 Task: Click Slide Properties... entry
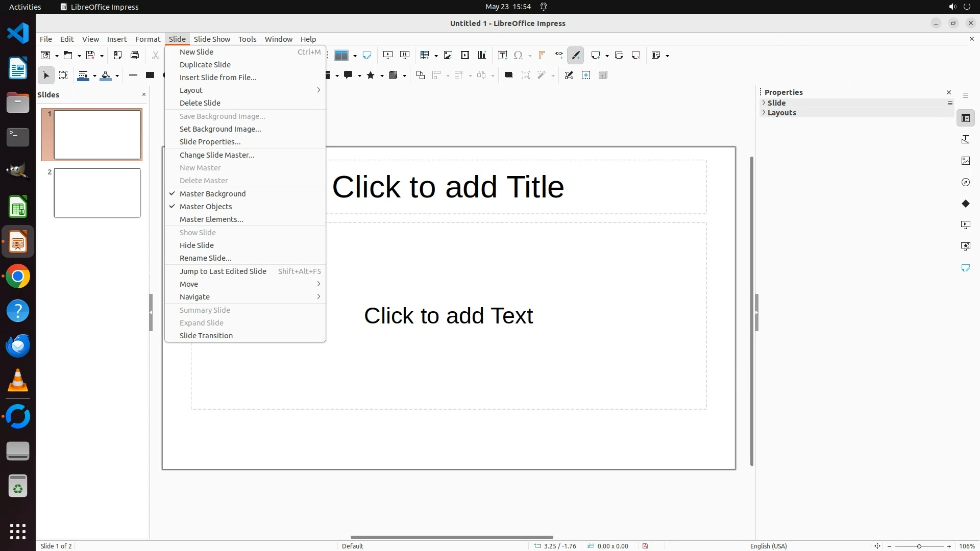210,142
